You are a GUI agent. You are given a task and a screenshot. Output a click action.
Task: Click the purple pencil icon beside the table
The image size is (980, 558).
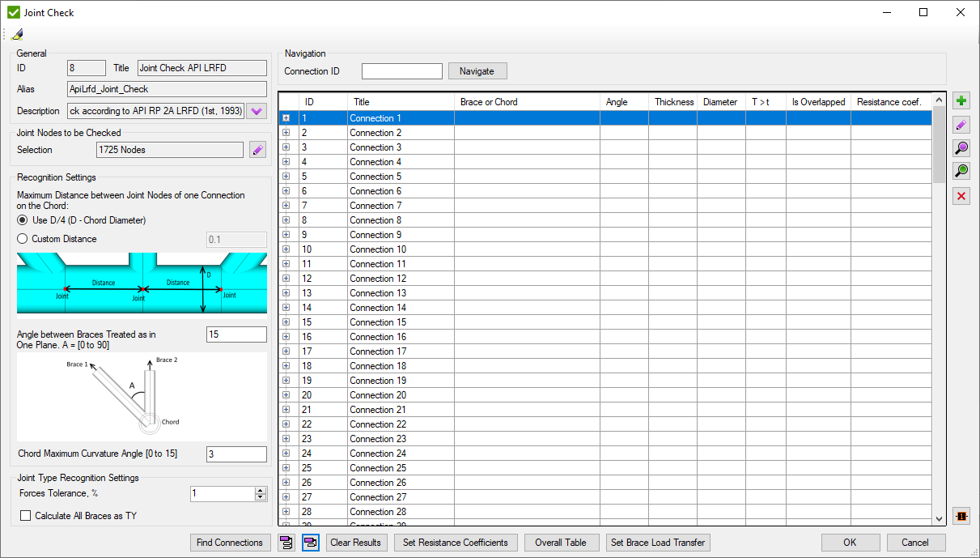[x=961, y=125]
